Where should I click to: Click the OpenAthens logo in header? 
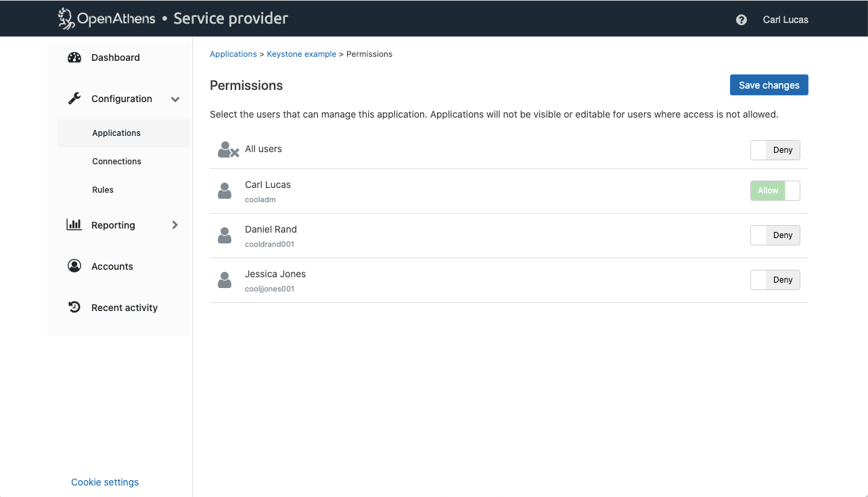[106, 18]
